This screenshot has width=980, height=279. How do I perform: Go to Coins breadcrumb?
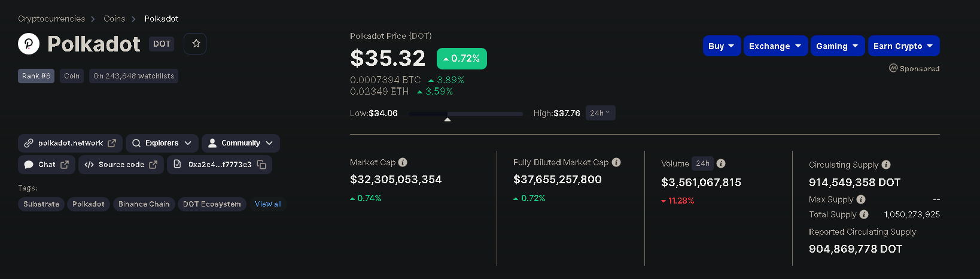tap(114, 19)
